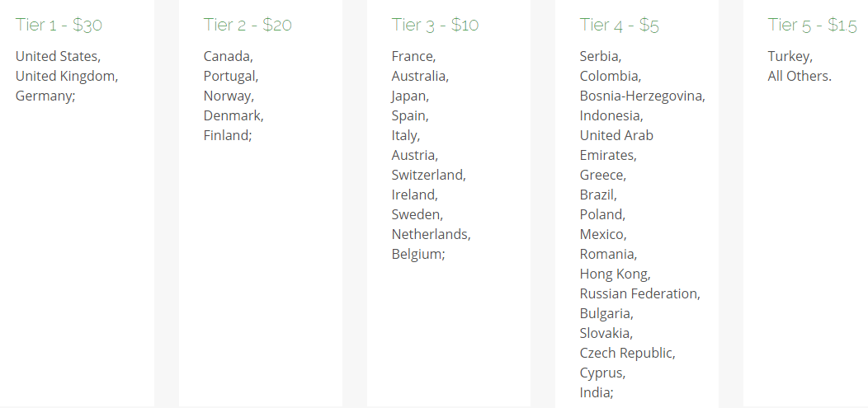Select the Tier 5 - $1.5 heading
Screen dimensions: 868x408
tap(812, 25)
